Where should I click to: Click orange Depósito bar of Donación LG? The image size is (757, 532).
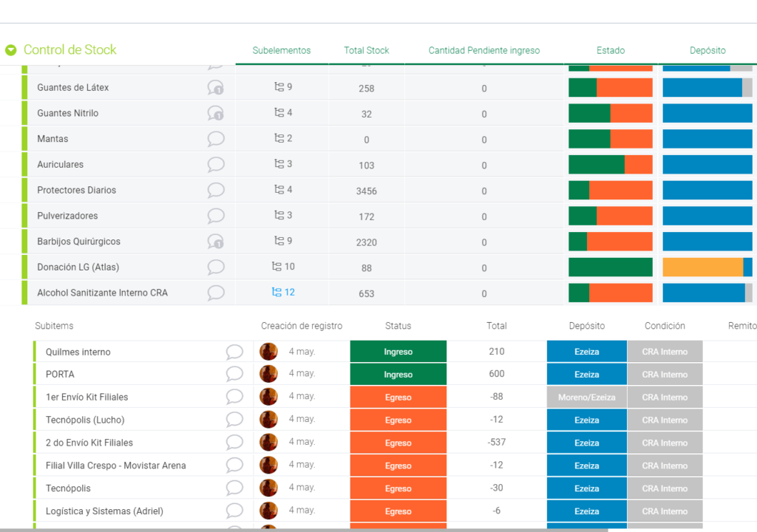702,267
